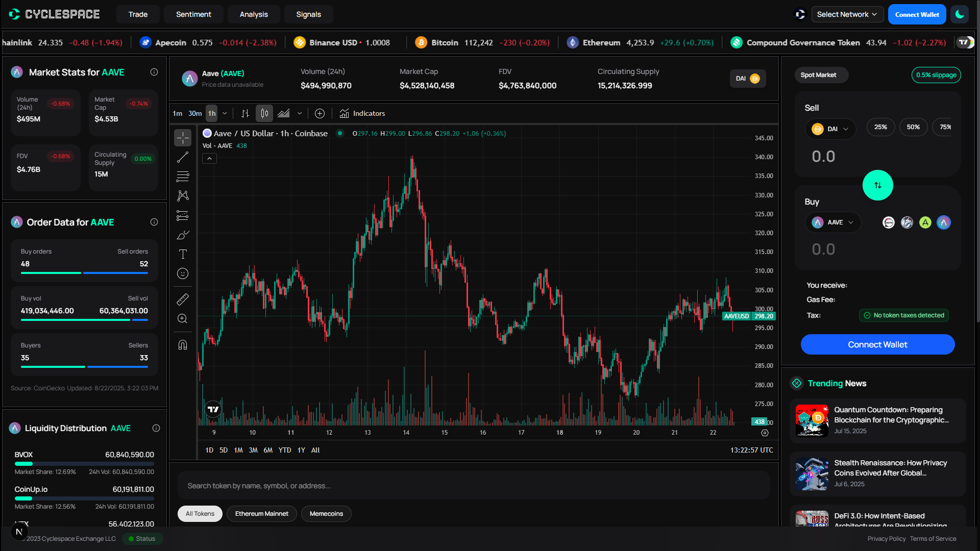This screenshot has width=980, height=551.
Task: Click the compare or add symbol icon
Action: coord(320,113)
